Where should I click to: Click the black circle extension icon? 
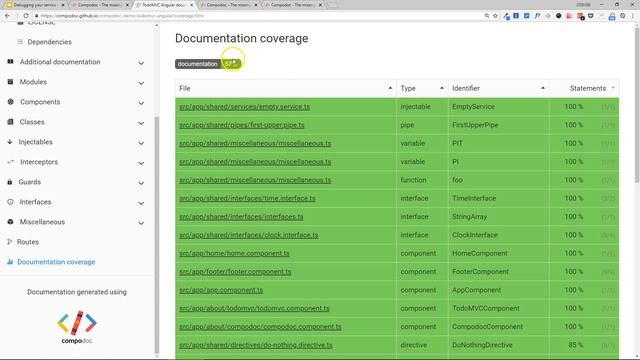point(559,16)
